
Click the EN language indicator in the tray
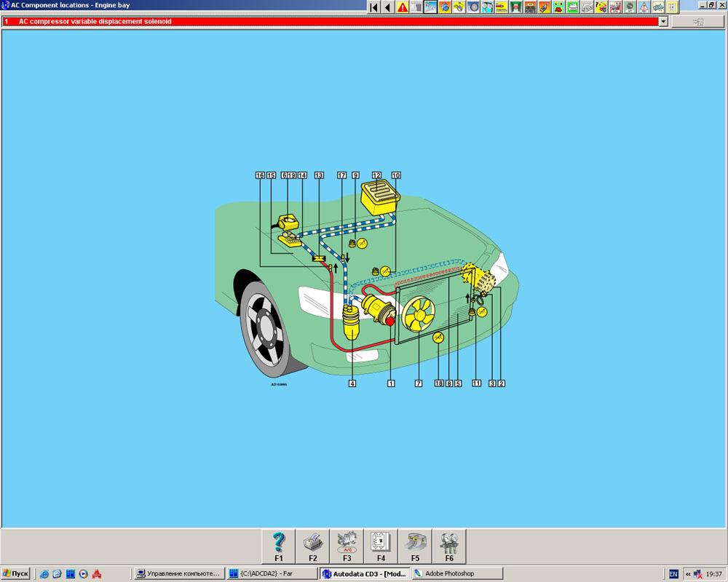click(x=673, y=574)
